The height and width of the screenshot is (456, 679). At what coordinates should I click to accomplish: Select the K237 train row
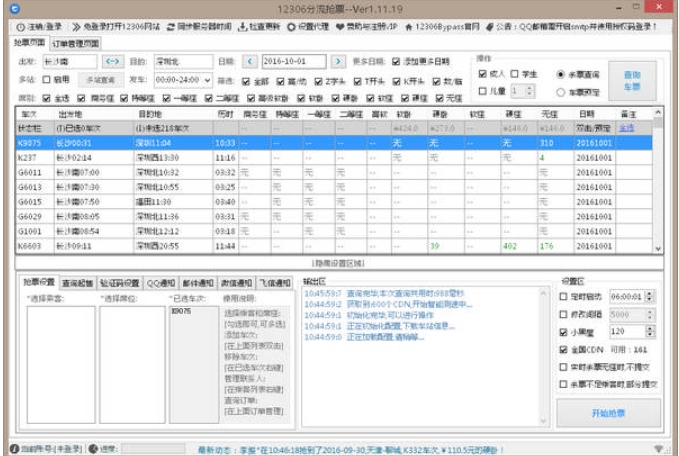(x=334, y=158)
